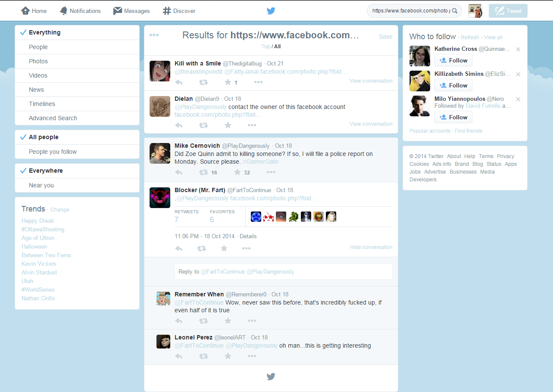The image size is (553, 392).
Task: Hide conversation under Blocker tweet
Action: pyautogui.click(x=371, y=247)
